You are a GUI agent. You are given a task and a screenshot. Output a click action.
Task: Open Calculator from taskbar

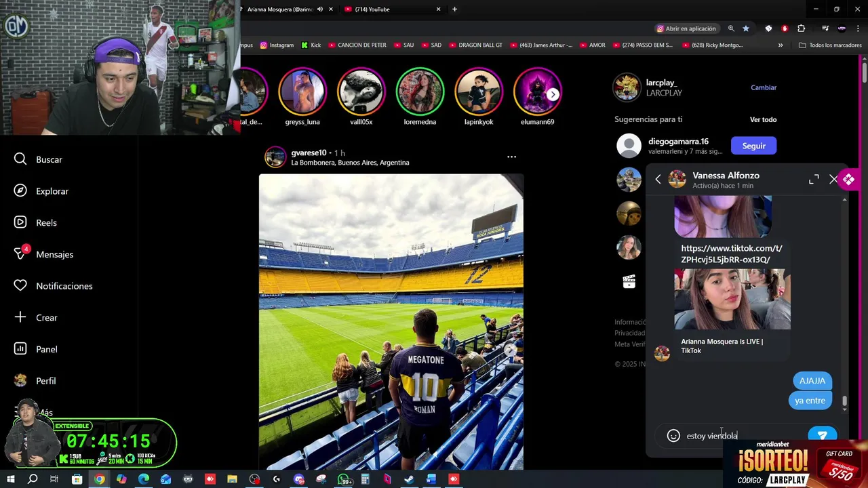(365, 479)
